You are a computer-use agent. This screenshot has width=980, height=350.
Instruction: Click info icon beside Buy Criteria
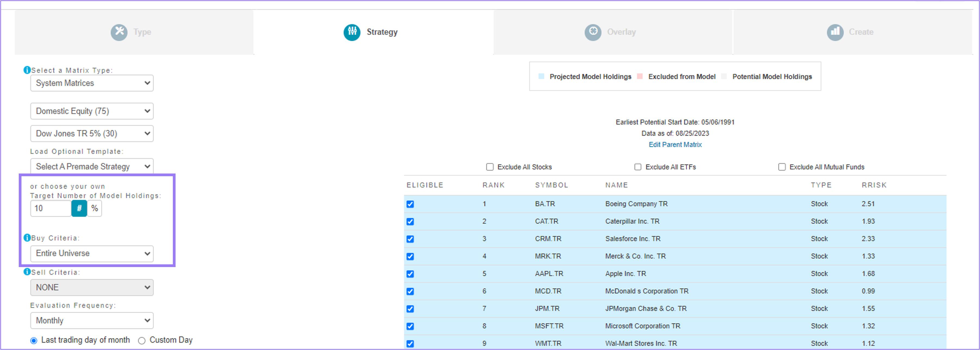tap(27, 238)
